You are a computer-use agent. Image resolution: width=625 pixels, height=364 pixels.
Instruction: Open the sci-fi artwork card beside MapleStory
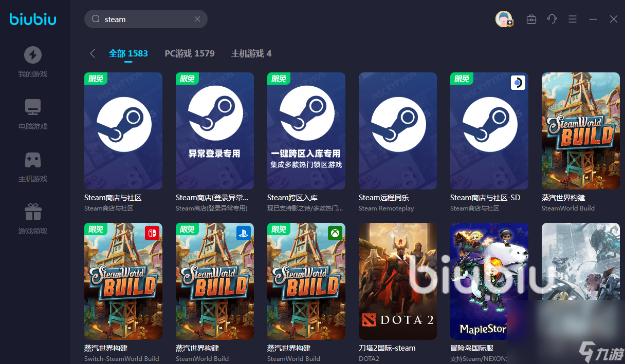point(581,281)
